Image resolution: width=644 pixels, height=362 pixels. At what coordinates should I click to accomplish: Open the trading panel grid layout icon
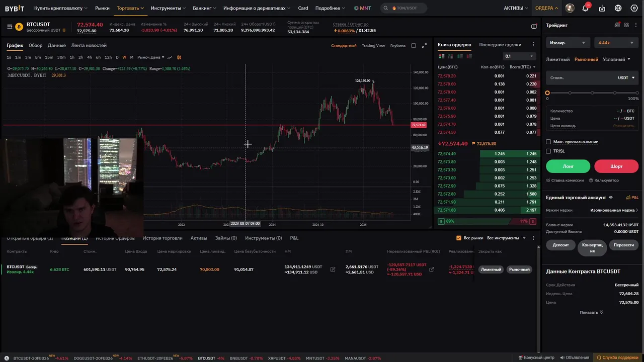626,25
